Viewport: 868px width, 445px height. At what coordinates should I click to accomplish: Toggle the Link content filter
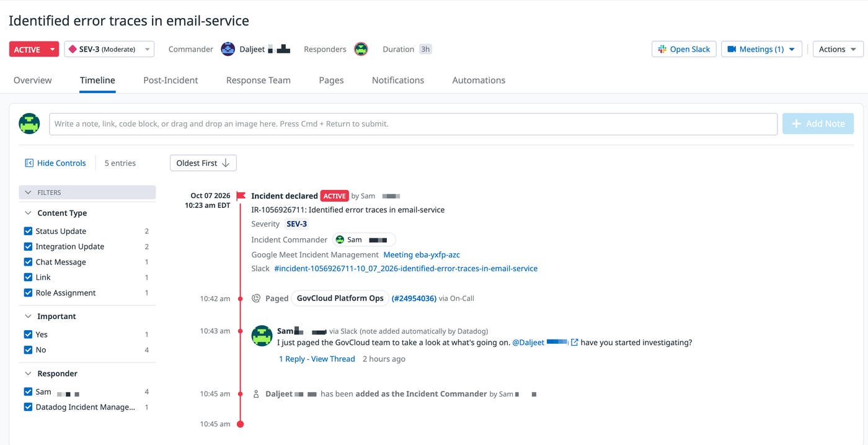click(x=28, y=277)
